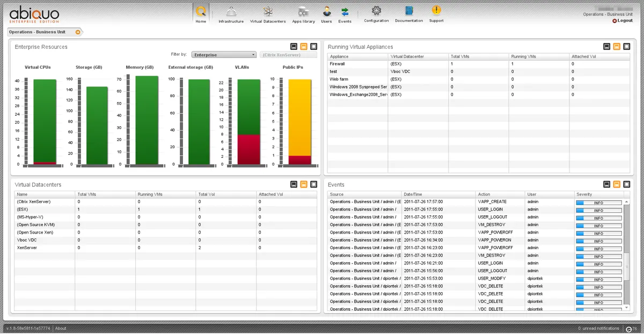The width and height of the screenshot is (644, 334).
Task: Minimize the Events panel
Action: click(x=606, y=184)
